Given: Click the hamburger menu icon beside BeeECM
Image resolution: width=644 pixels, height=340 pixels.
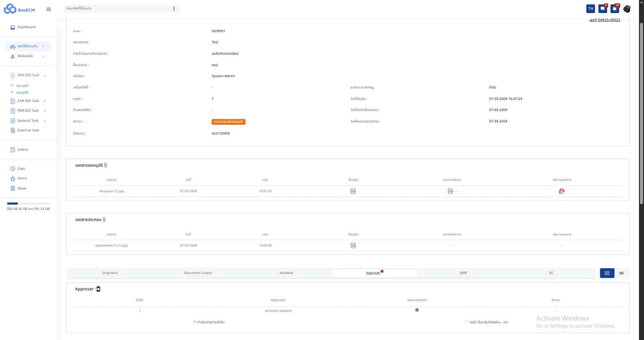Looking at the screenshot, I should tap(49, 9).
